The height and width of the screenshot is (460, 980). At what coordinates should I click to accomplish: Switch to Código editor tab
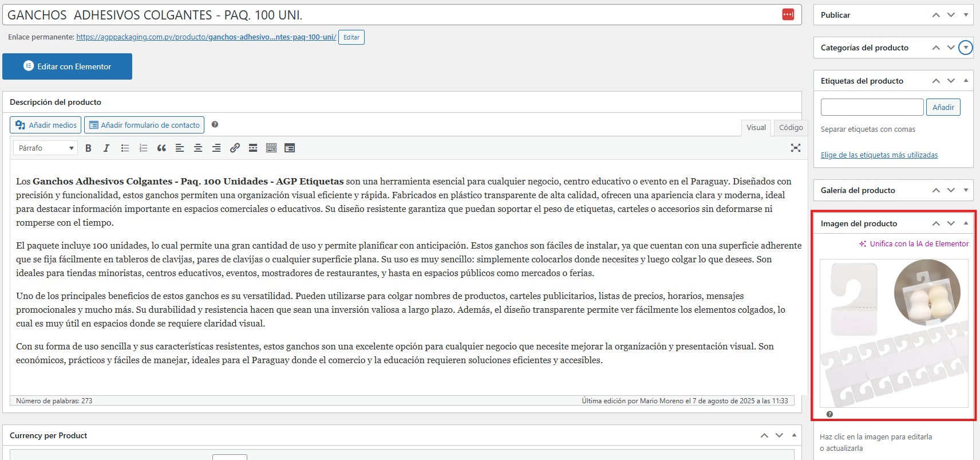click(791, 127)
